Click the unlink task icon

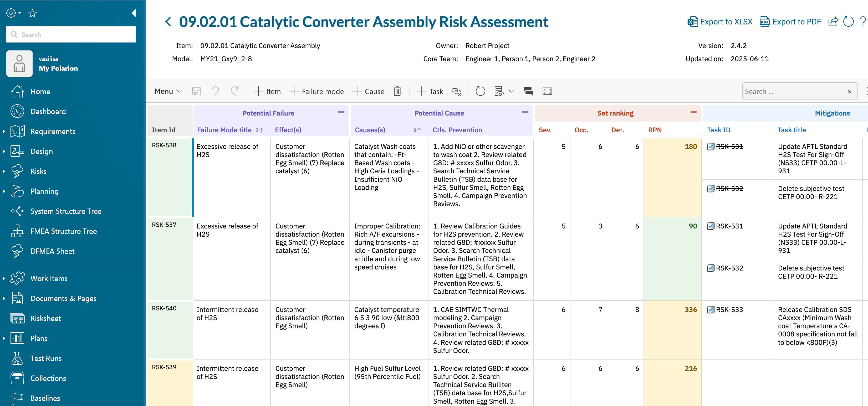click(x=456, y=91)
